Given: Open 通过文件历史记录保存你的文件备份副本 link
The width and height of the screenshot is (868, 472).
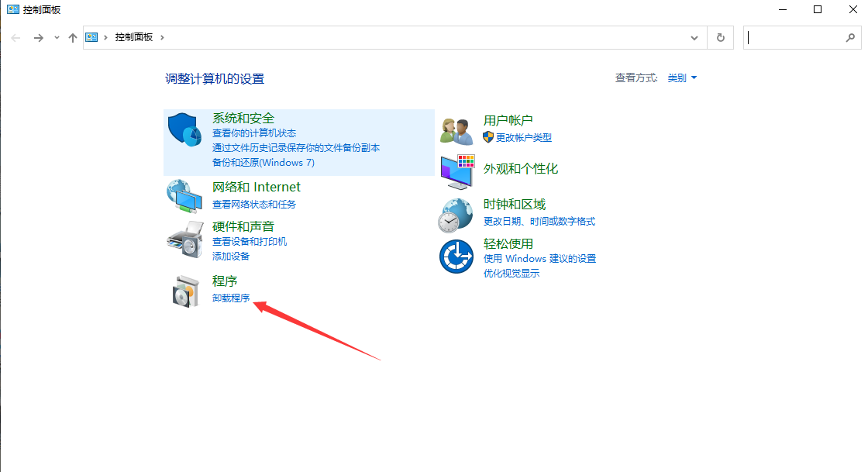Looking at the screenshot, I should point(296,148).
